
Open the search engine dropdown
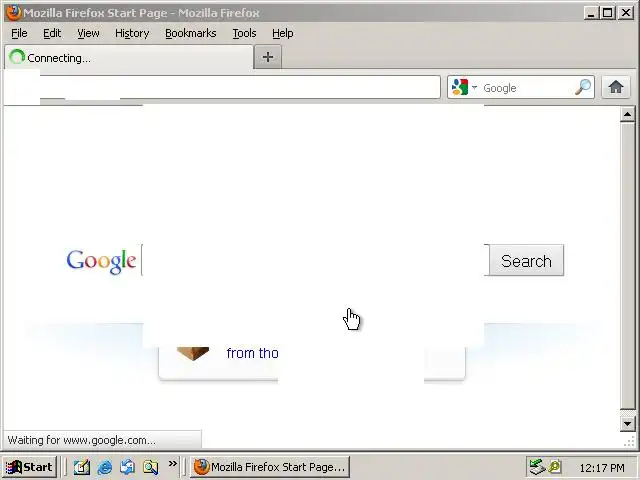click(x=474, y=87)
